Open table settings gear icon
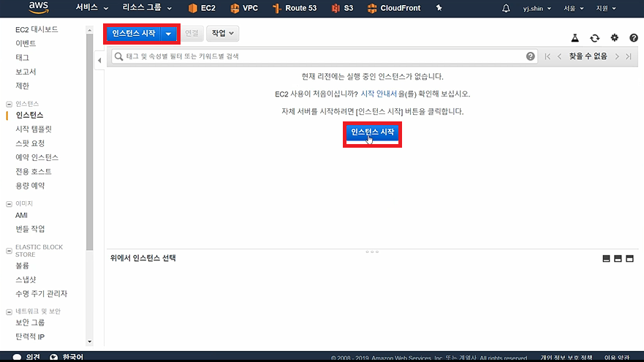 [x=615, y=38]
